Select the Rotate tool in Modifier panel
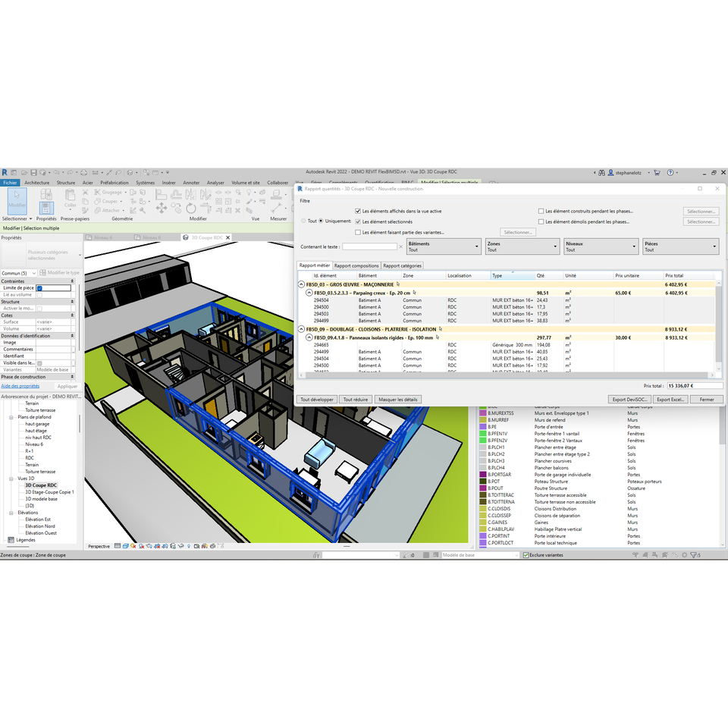Viewport: 728px width, 728px height. pos(191,208)
